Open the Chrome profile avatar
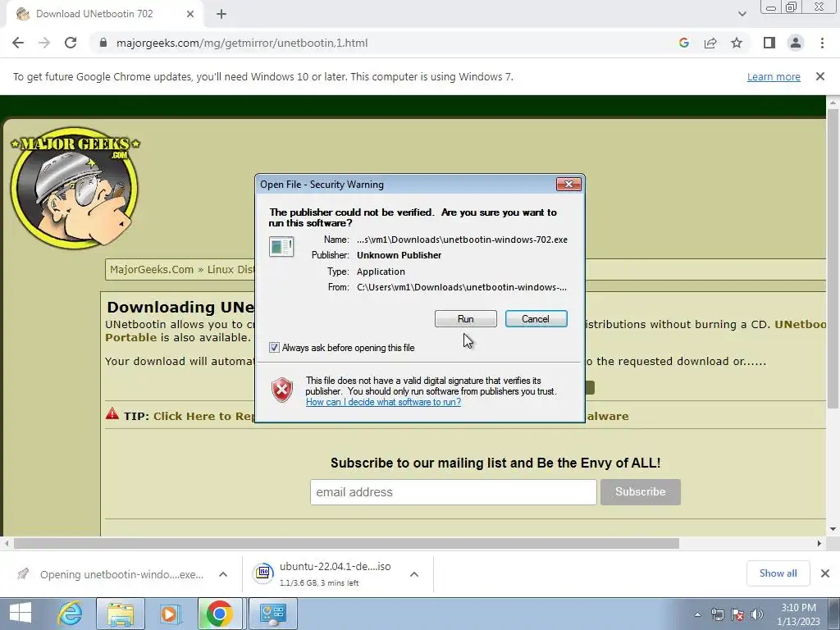The width and height of the screenshot is (840, 630). (x=796, y=43)
